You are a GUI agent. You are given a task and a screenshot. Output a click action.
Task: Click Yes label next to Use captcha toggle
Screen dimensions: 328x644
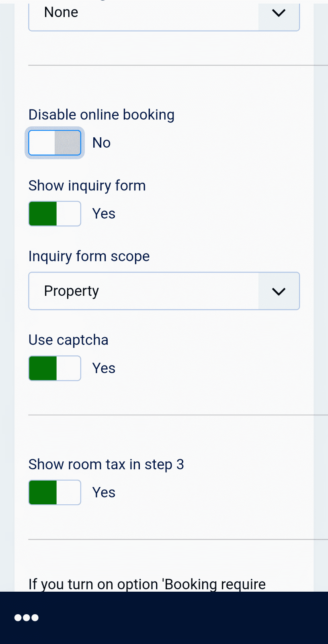coord(104,368)
